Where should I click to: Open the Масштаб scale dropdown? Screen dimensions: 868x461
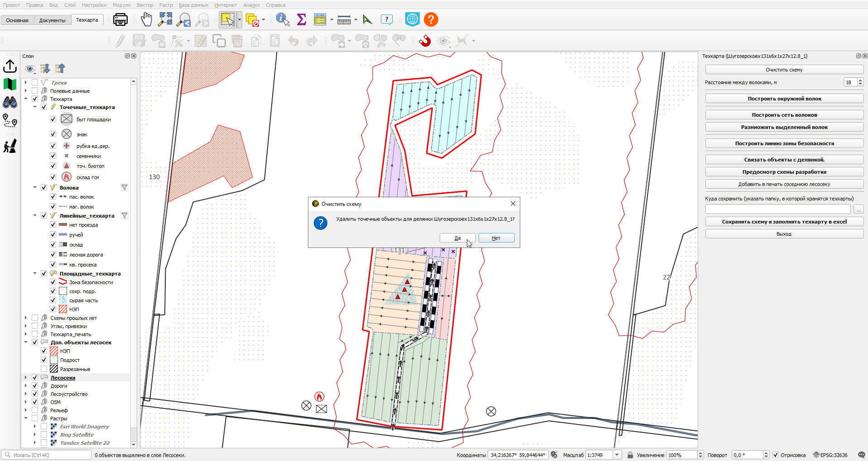click(x=617, y=455)
